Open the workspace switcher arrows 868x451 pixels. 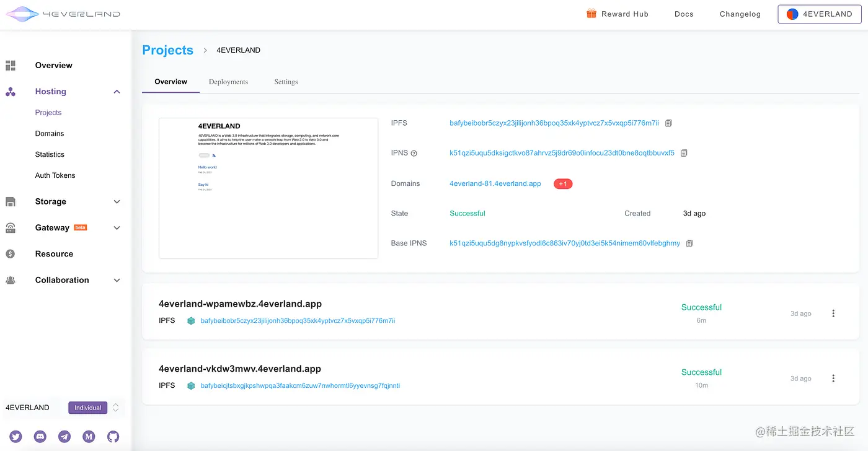tap(115, 408)
